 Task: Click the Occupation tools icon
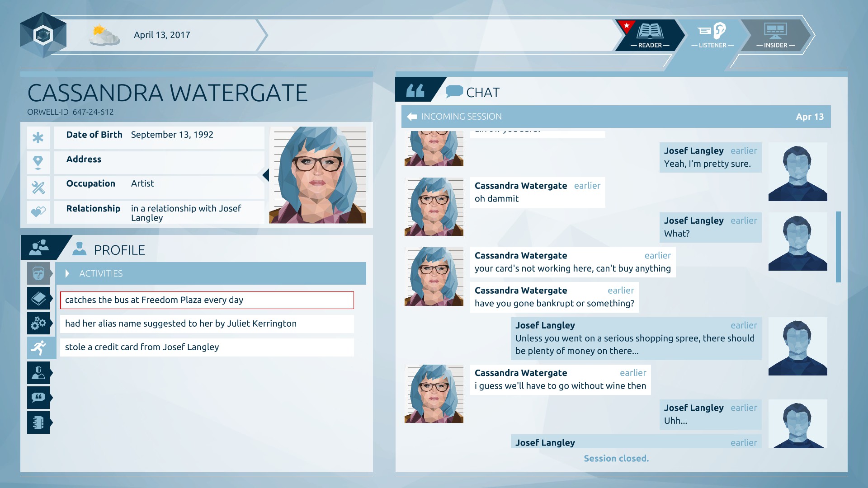[38, 187]
